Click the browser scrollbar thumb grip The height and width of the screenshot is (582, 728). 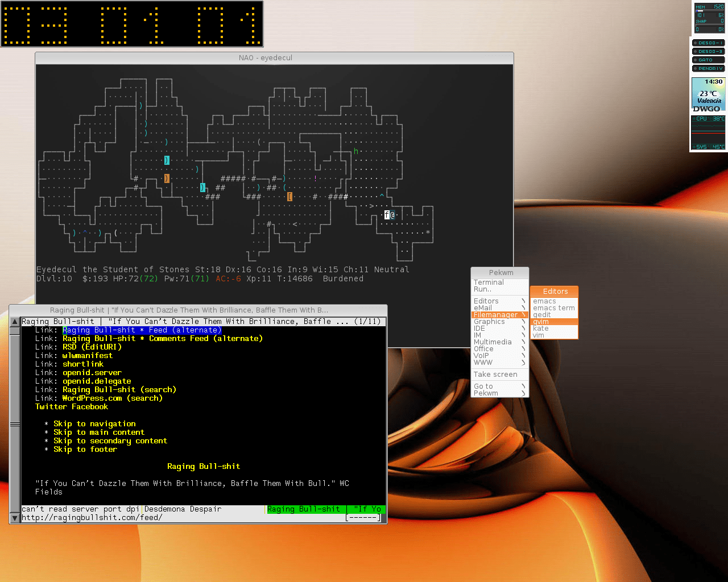pyautogui.click(x=15, y=424)
